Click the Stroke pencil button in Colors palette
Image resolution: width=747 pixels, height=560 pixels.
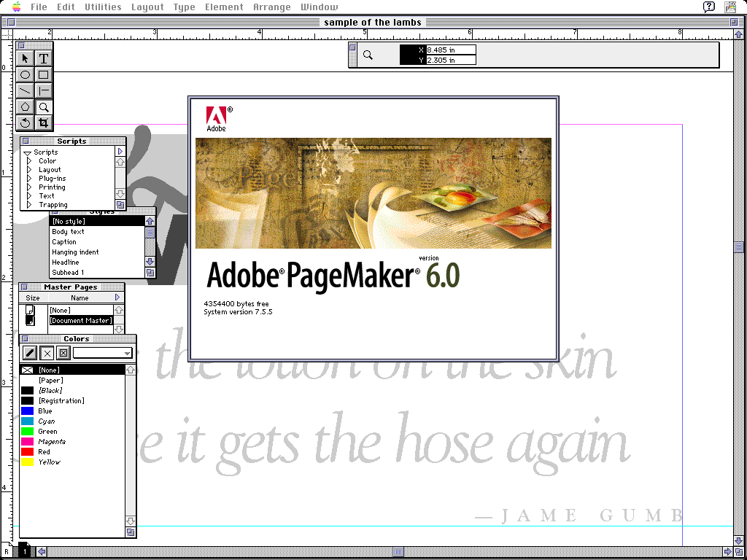(30, 353)
